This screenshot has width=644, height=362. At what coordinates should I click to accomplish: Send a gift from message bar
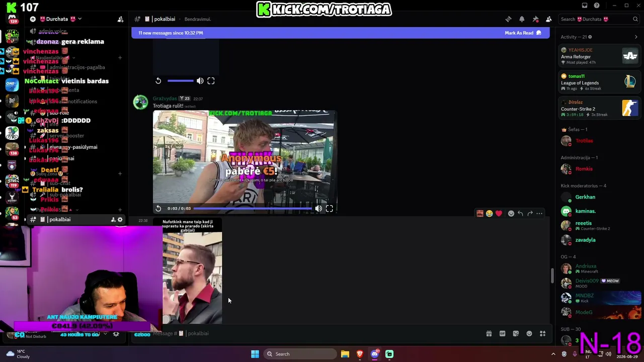pos(489,333)
